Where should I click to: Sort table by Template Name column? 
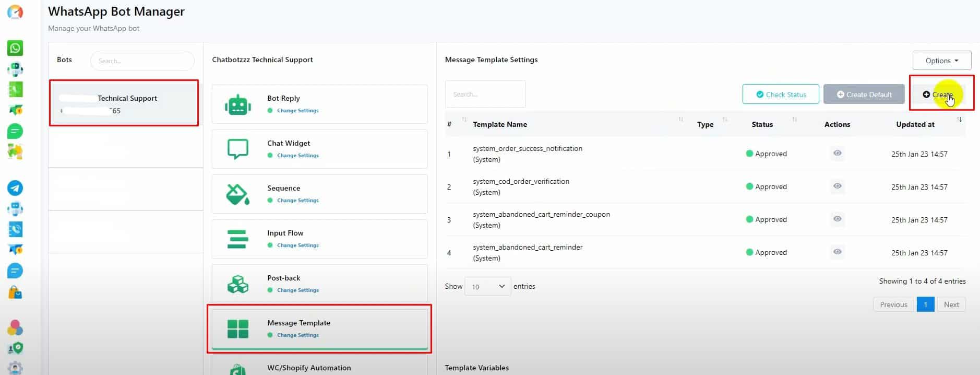[499, 124]
